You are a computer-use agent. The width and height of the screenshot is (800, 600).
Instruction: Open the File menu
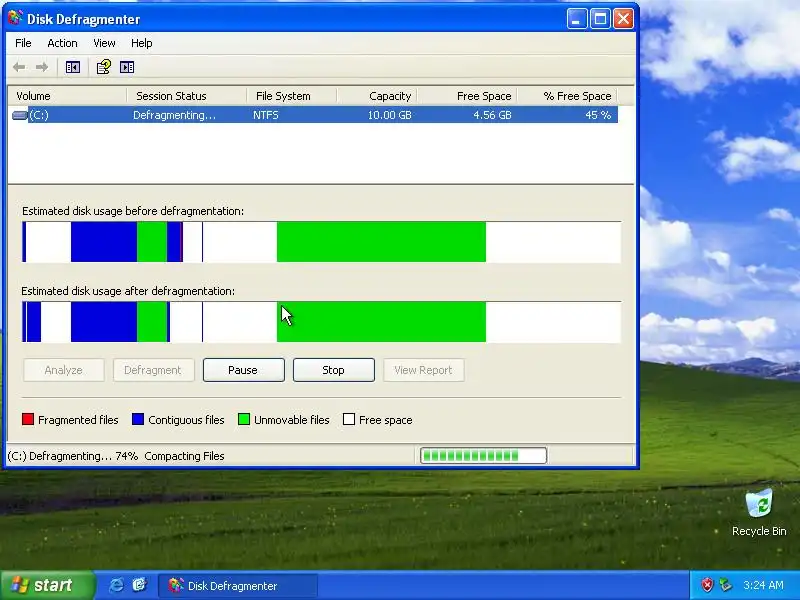tap(23, 43)
